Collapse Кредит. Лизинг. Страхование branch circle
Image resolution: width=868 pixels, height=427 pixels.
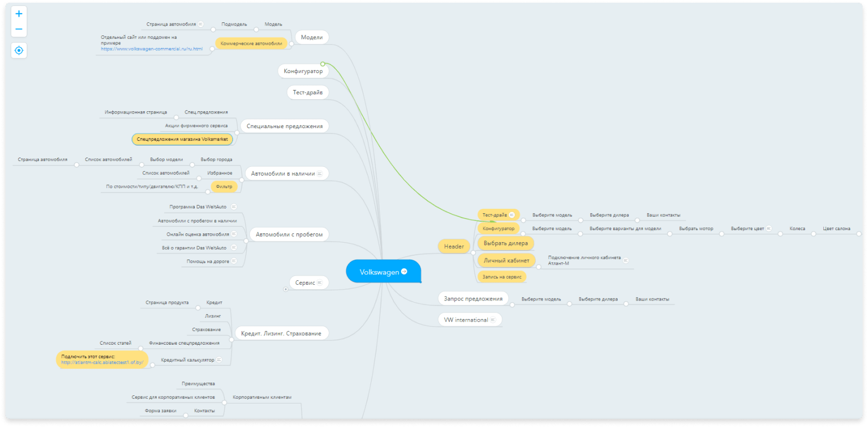[231, 339]
